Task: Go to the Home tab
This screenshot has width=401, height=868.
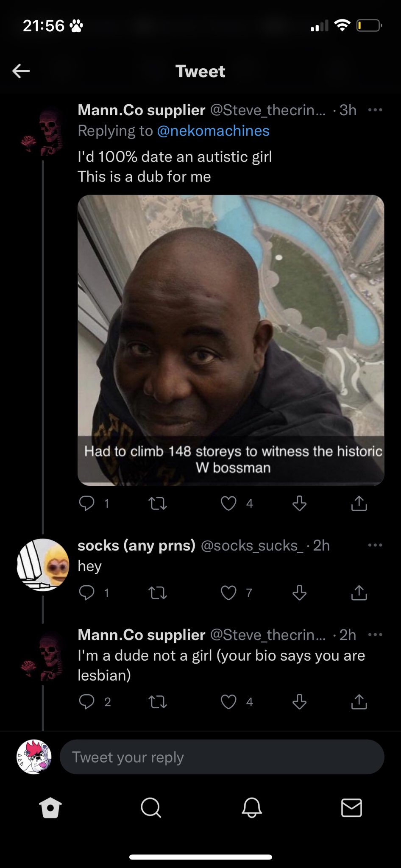Action: click(50, 807)
